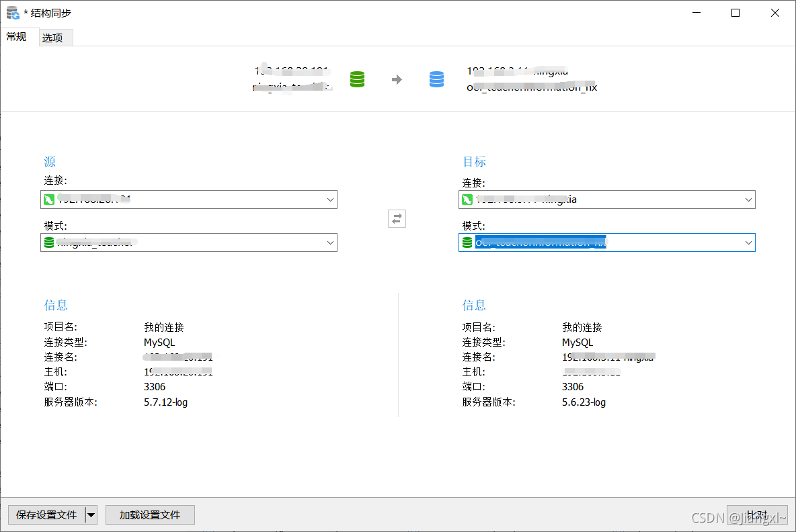This screenshot has height=532, width=796.
Task: Click the target connection combo box field
Action: coord(606,199)
